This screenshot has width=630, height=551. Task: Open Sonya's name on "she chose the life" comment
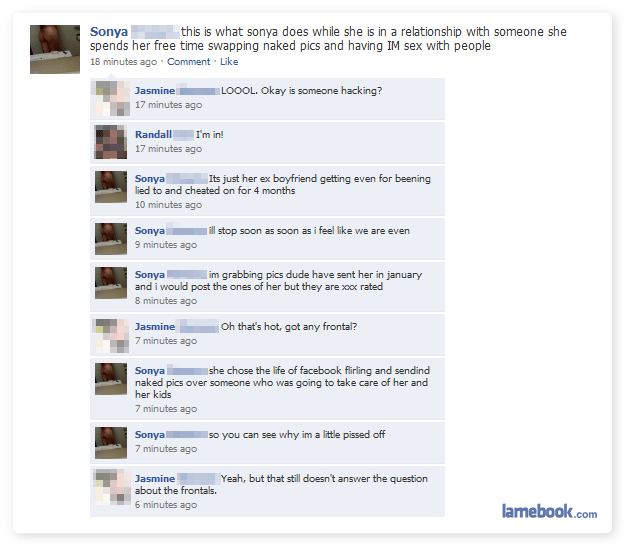(x=149, y=371)
